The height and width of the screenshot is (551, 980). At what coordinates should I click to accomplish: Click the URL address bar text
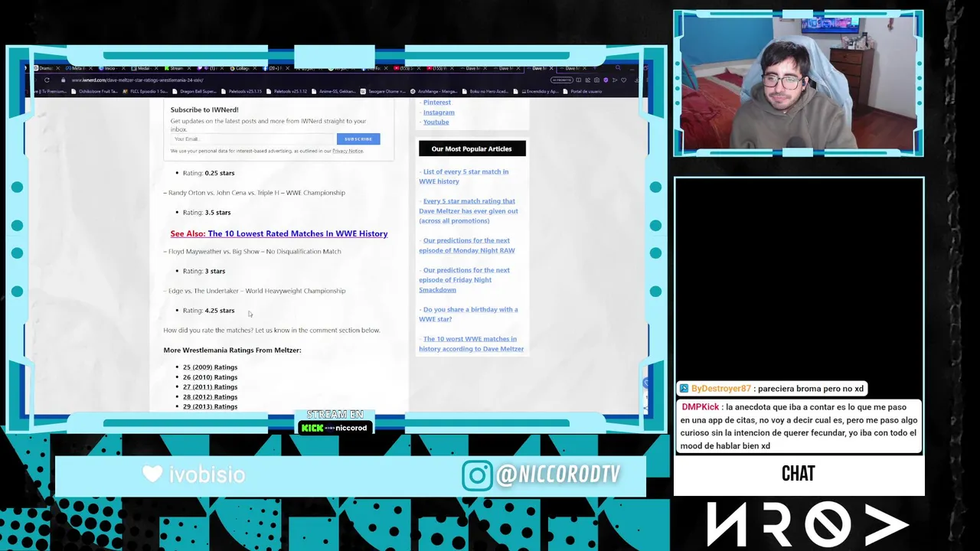[x=137, y=80]
